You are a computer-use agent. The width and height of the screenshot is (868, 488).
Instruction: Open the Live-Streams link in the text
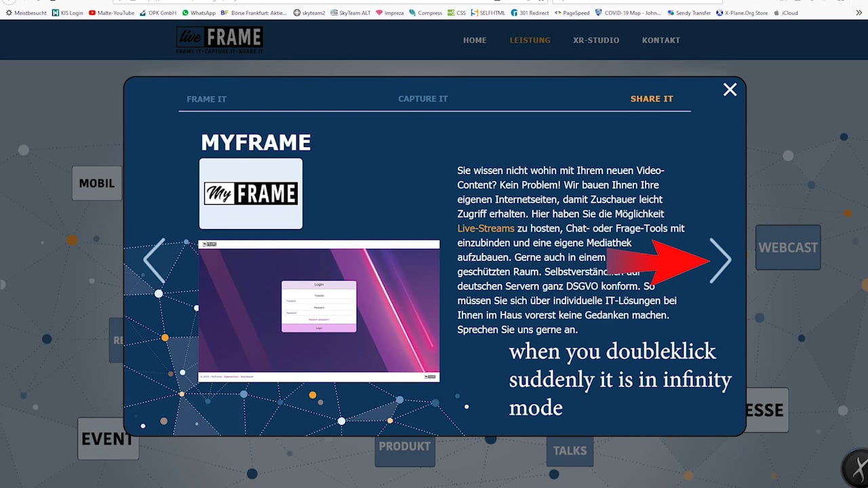(486, 228)
